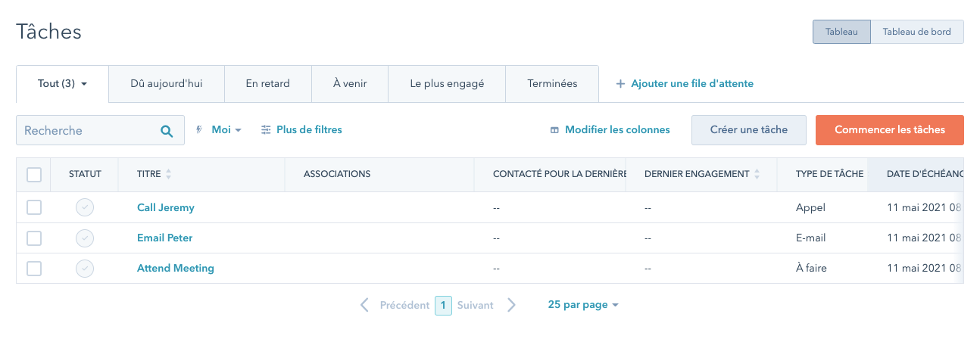Sort by Dernier Engagement column arrows

(757, 174)
